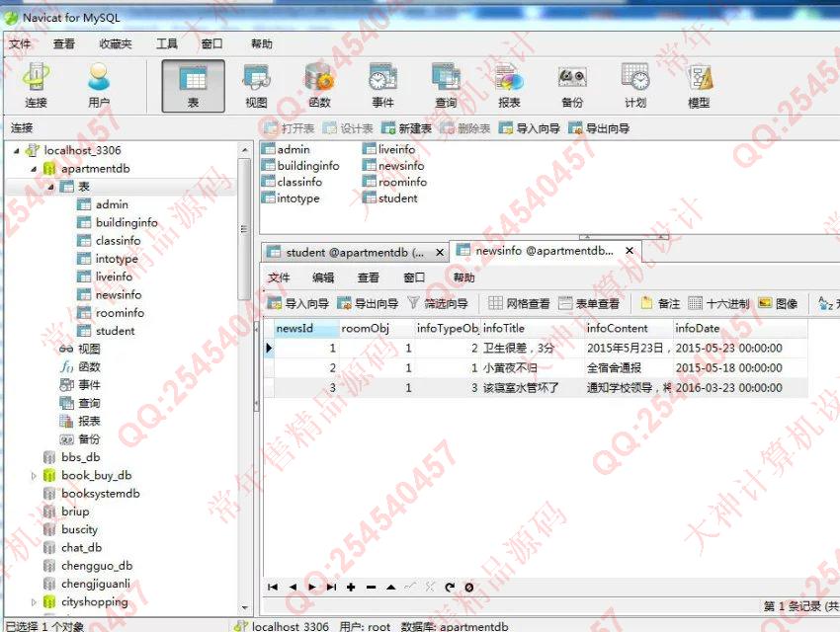Image resolution: width=840 pixels, height=632 pixels.
Task: Open the 模型 (Model) toolbar icon
Action: (x=699, y=86)
